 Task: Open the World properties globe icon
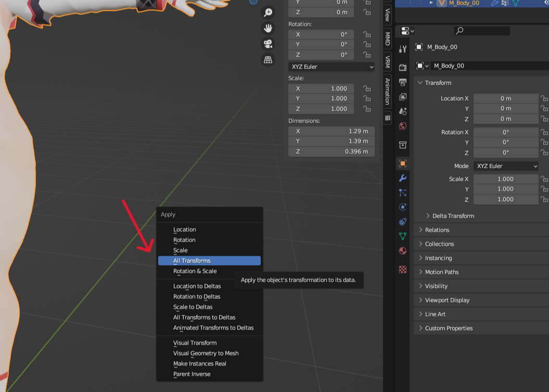pos(403,126)
